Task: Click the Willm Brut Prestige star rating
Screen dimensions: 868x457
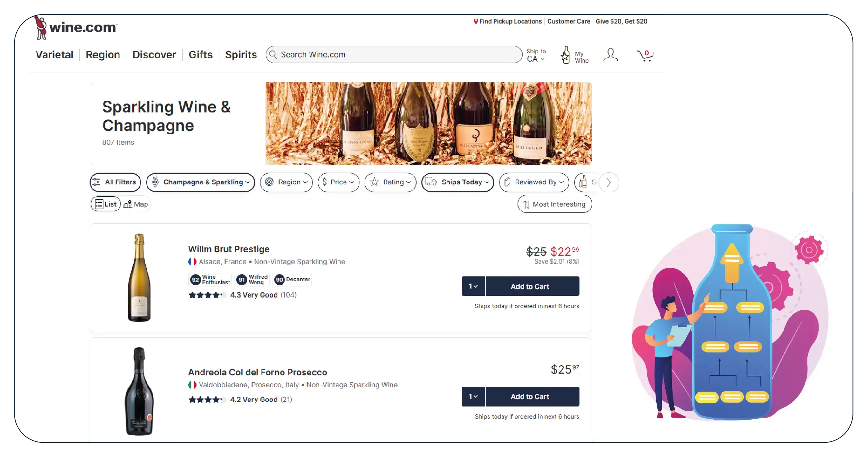Action: [207, 295]
